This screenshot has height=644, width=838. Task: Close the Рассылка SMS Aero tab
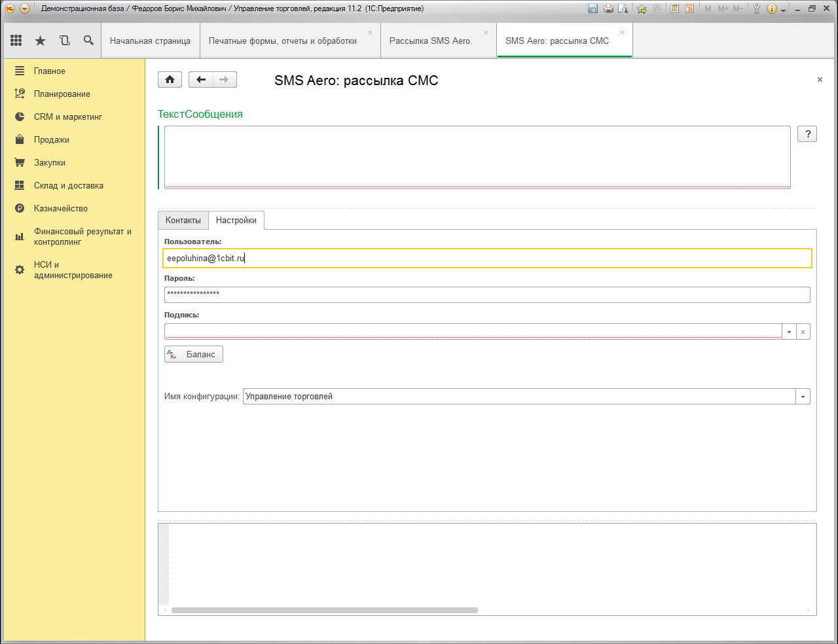click(486, 32)
